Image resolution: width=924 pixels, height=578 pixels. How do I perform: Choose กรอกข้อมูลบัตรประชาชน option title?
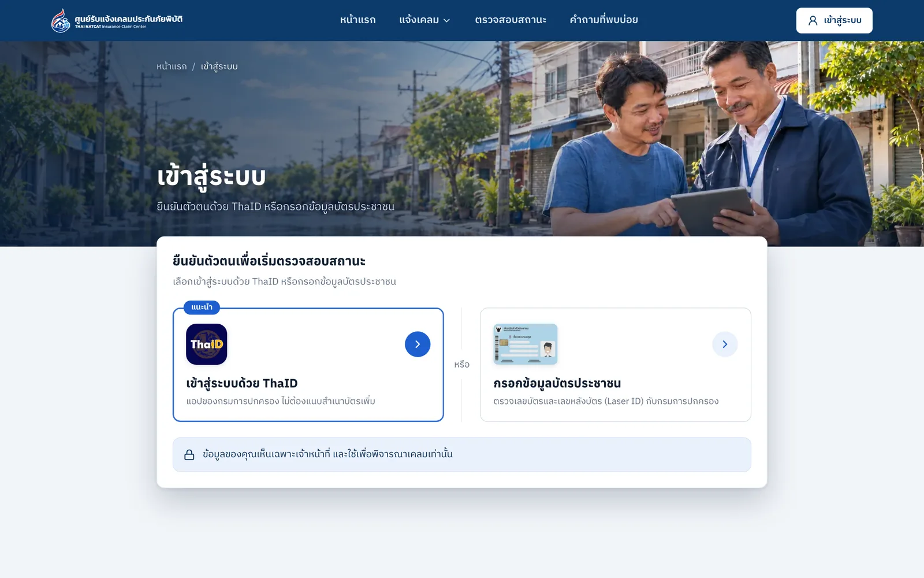(557, 383)
